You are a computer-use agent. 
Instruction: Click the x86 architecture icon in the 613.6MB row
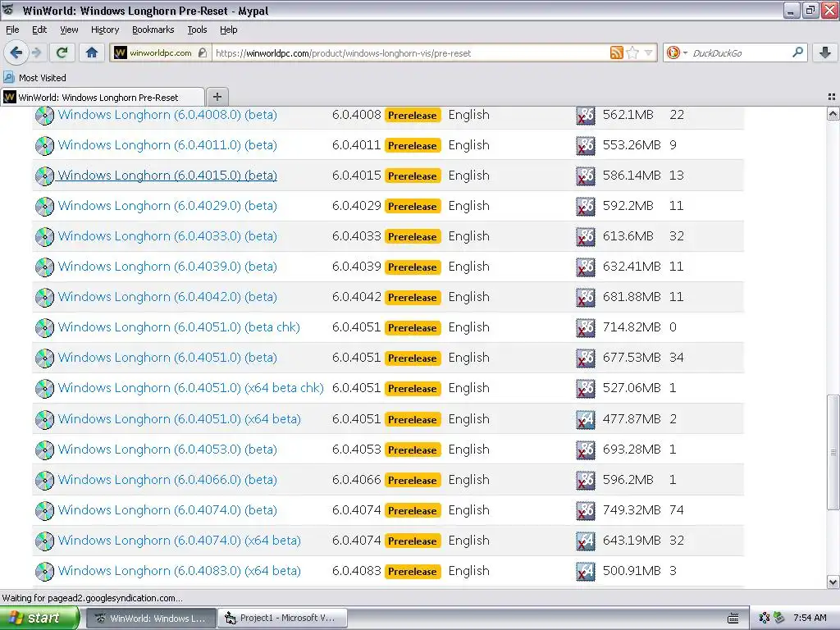click(586, 236)
